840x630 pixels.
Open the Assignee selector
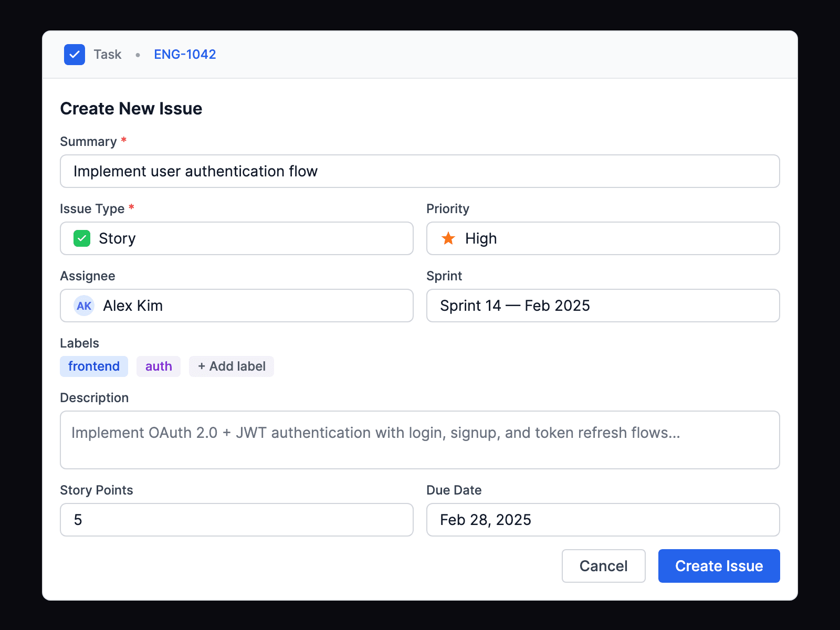pyautogui.click(x=236, y=306)
